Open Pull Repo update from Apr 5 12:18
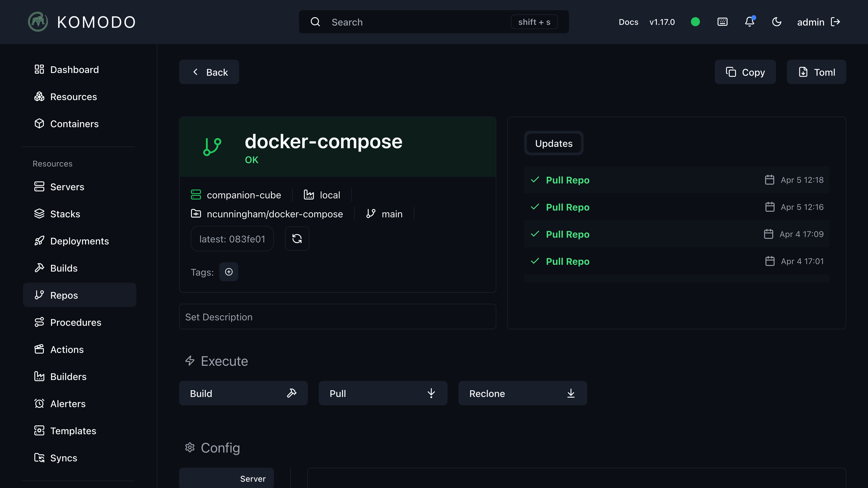The image size is (868, 488). pyautogui.click(x=676, y=180)
